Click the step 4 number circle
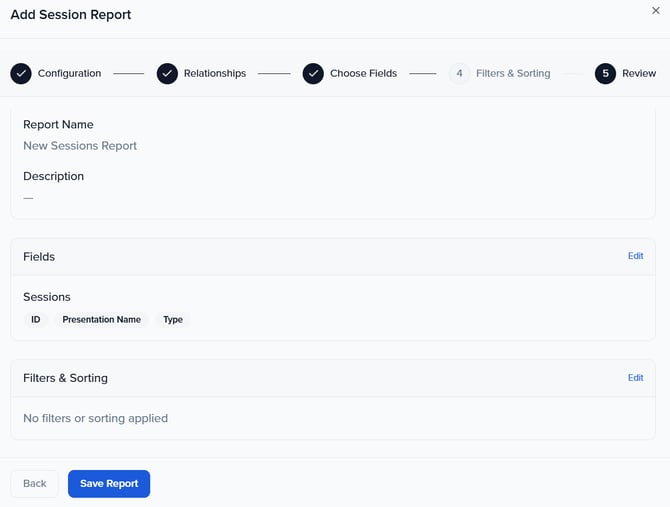The height and width of the screenshot is (507, 670). 459,73
